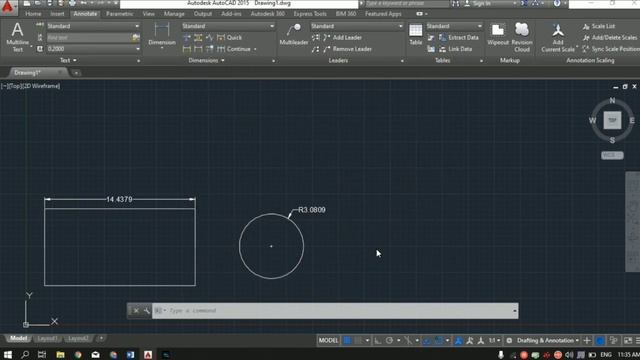Select the Multiline Text tool

(17, 37)
